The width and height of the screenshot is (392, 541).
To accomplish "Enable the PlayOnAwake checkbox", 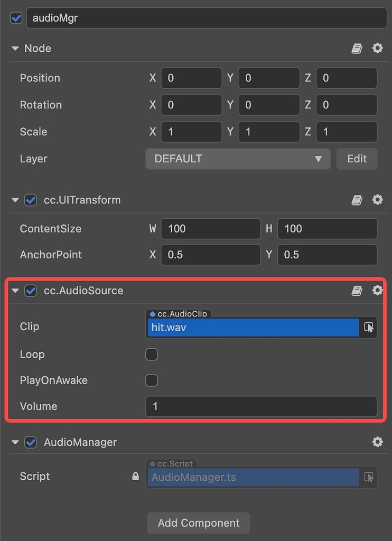I will pos(152,380).
